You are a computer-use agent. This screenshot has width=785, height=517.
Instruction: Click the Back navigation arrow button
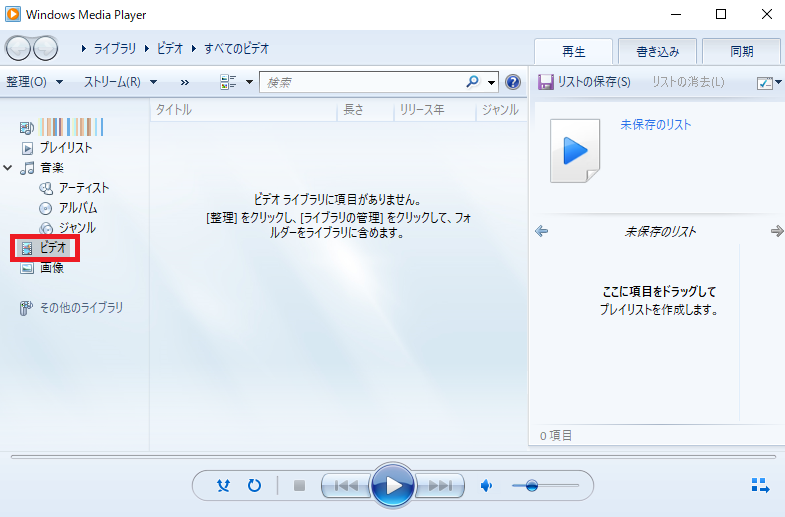click(x=19, y=49)
